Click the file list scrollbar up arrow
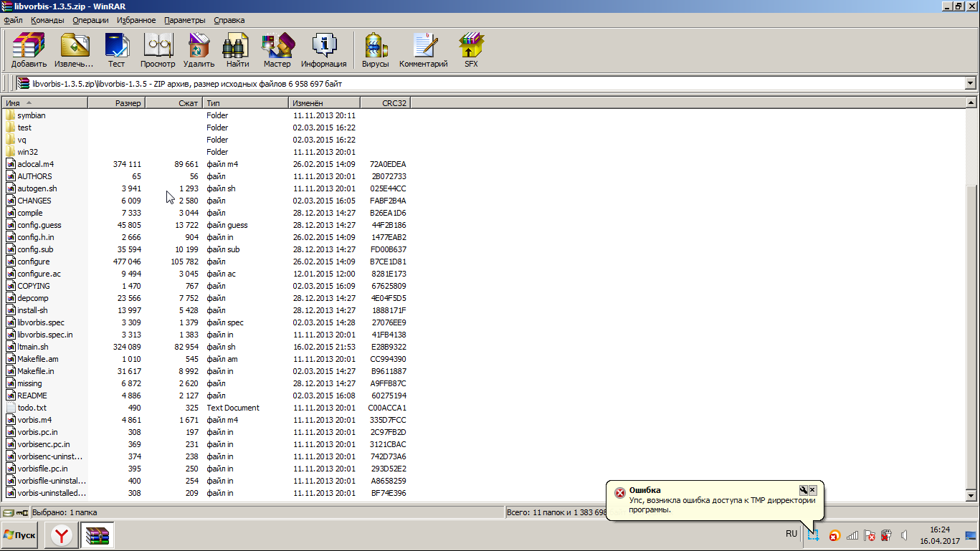 point(971,103)
